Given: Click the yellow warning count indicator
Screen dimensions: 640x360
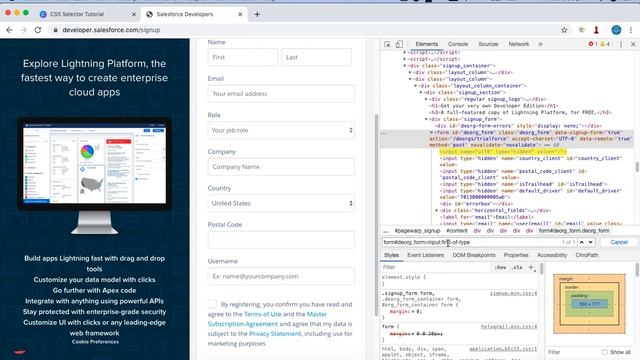Looking at the screenshot, I should coord(605,44).
